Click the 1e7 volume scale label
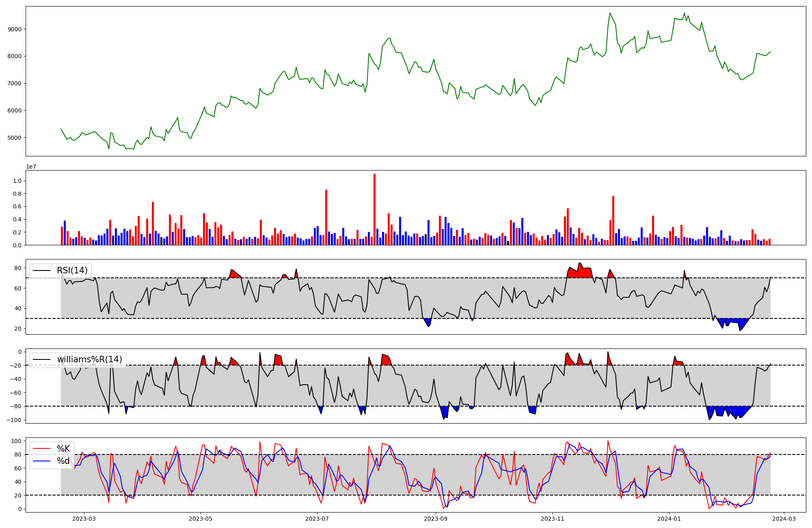 [32, 167]
